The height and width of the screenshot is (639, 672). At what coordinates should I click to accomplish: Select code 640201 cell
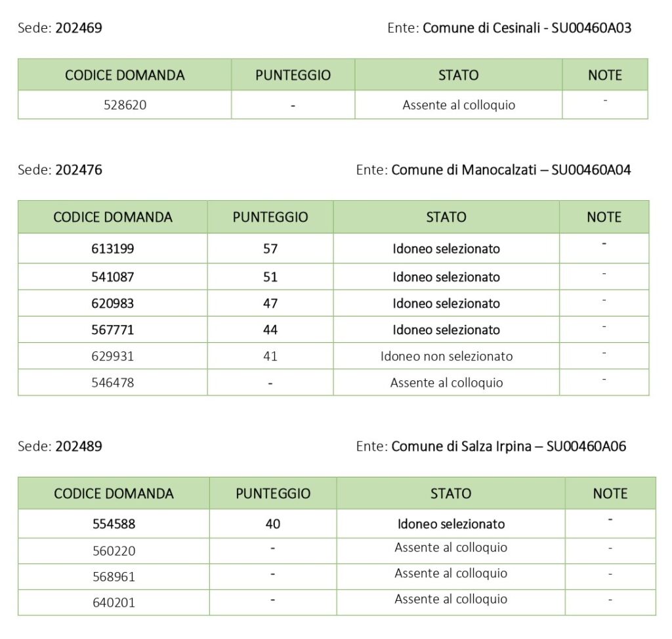pyautogui.click(x=114, y=602)
